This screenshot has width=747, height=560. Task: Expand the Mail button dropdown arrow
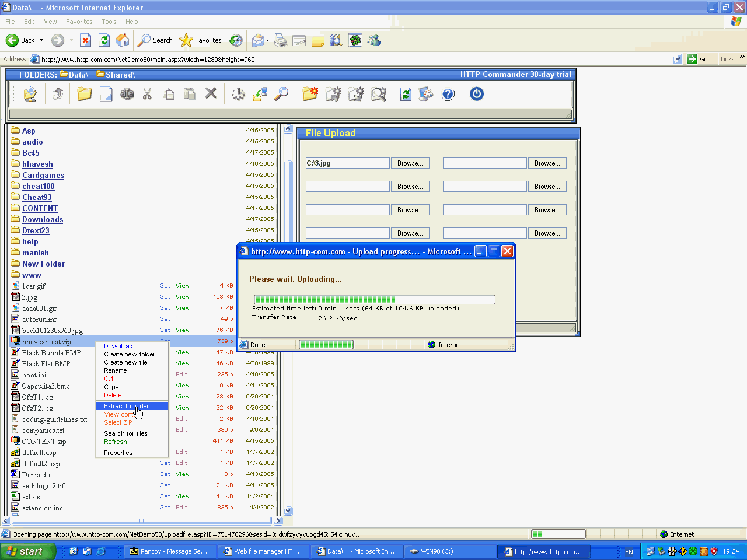(267, 40)
